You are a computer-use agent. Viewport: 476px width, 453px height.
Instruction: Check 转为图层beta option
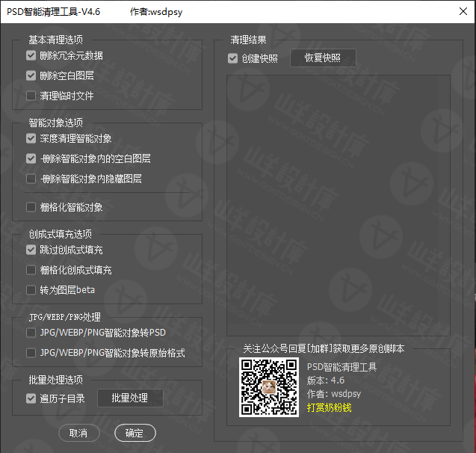pyautogui.click(x=31, y=290)
